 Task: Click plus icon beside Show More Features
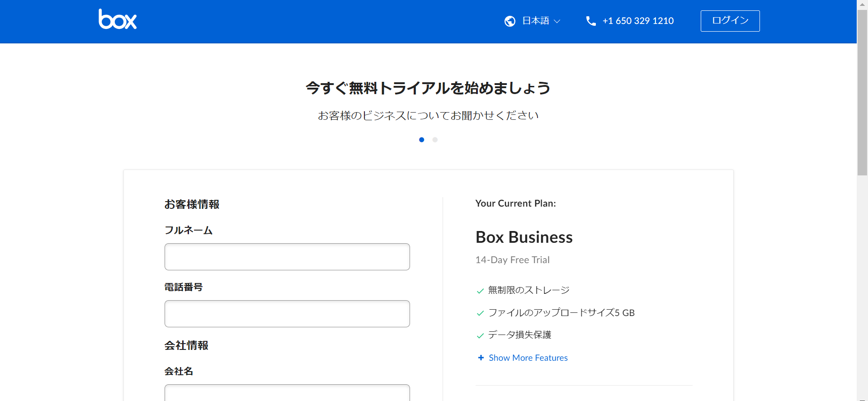pyautogui.click(x=481, y=358)
